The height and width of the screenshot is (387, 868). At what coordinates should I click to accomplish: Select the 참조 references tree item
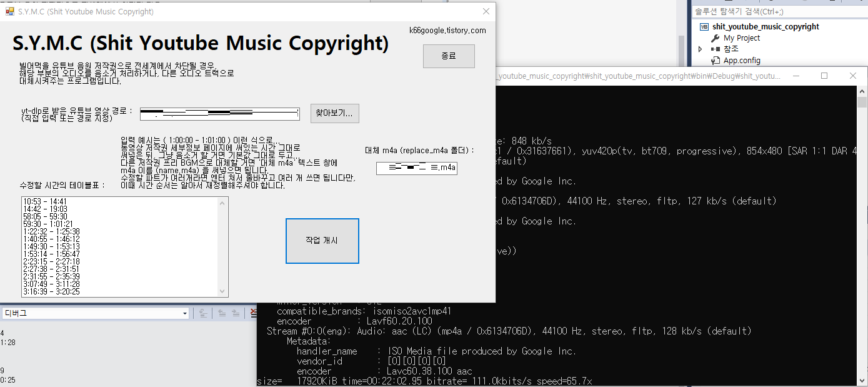pyautogui.click(x=731, y=49)
